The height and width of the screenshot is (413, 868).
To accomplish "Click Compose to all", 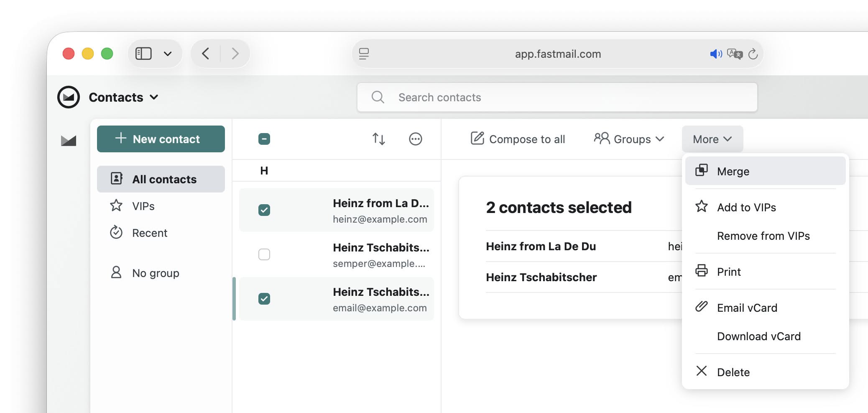I will [518, 139].
